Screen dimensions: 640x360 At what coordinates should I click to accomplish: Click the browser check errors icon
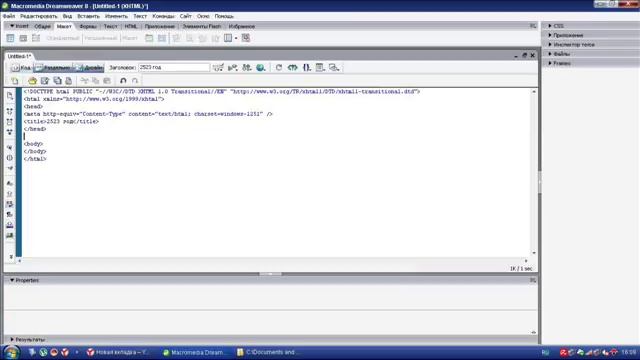[x=218, y=67]
